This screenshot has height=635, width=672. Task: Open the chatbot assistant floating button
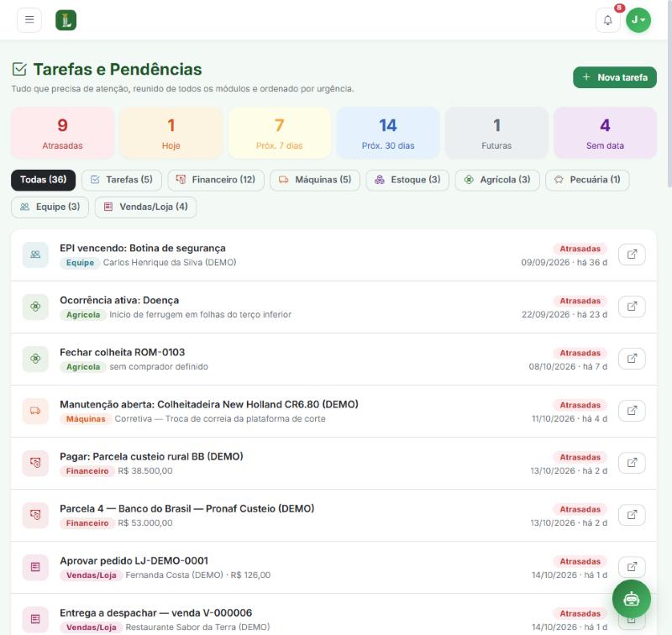(x=632, y=599)
